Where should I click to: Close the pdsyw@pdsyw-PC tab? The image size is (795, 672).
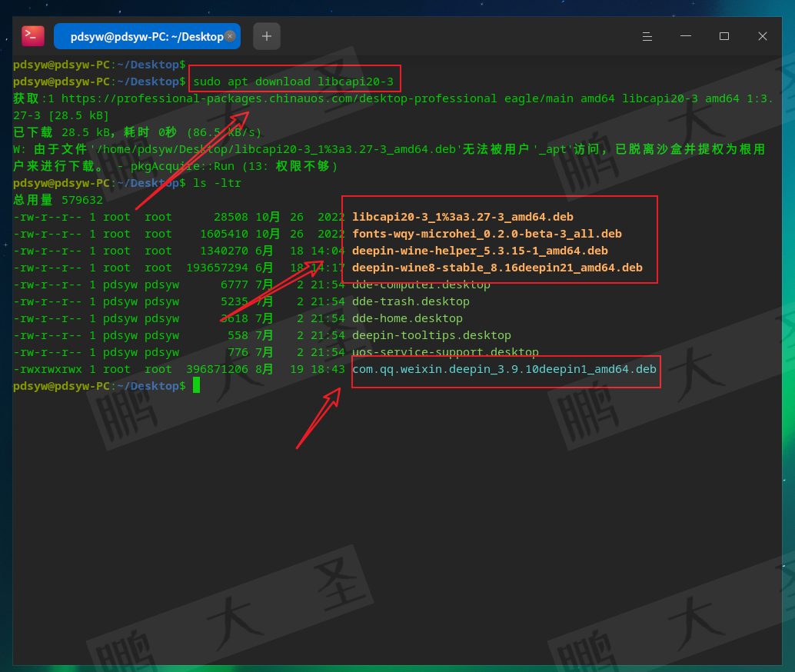(230, 36)
